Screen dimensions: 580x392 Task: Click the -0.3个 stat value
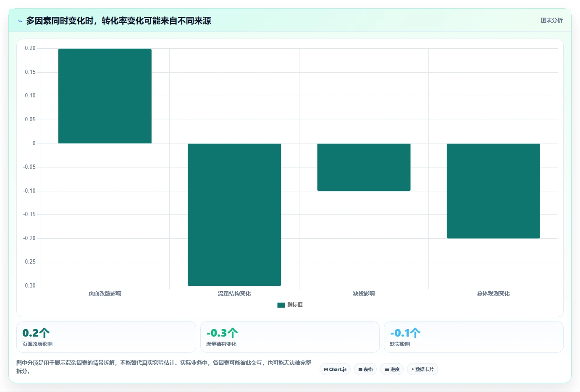click(222, 333)
